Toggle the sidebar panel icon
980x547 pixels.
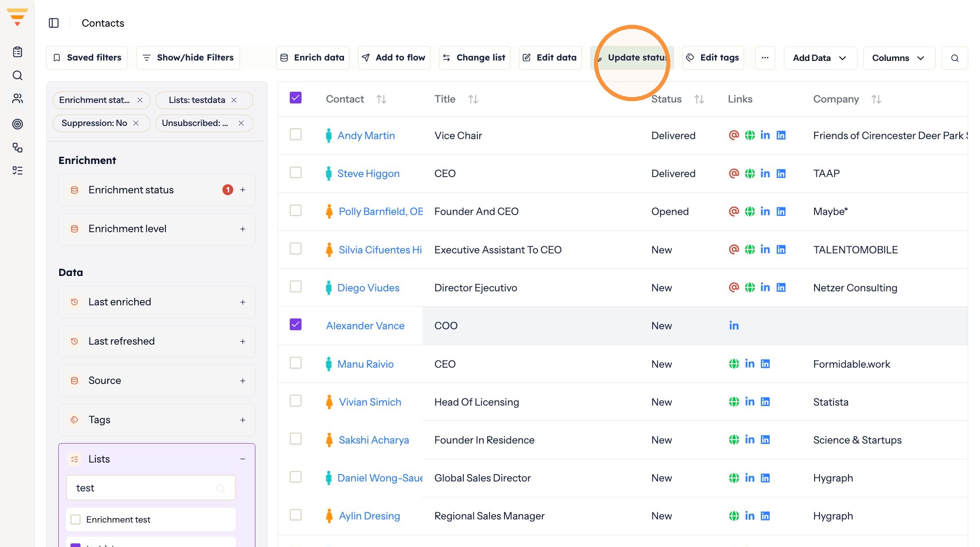click(54, 23)
